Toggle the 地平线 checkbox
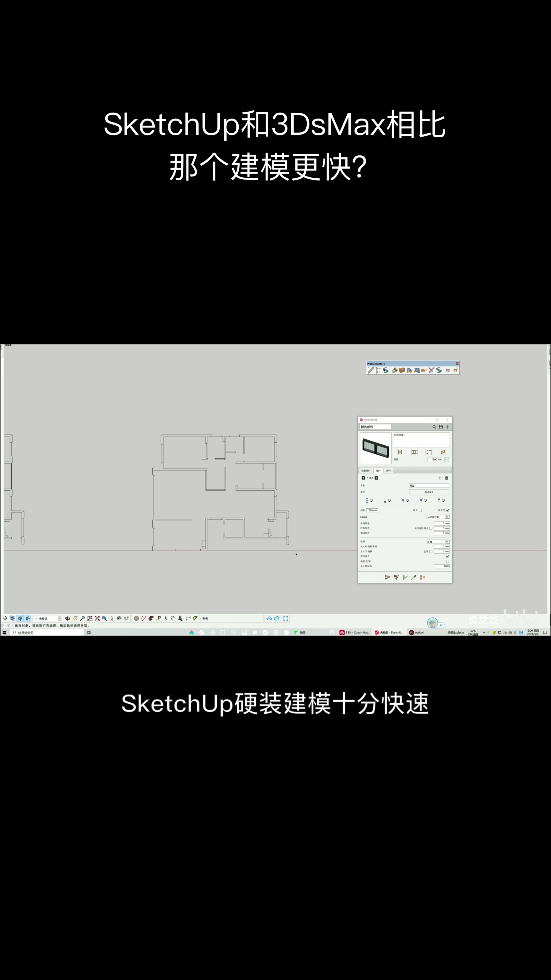This screenshot has width=551, height=980. click(x=448, y=510)
